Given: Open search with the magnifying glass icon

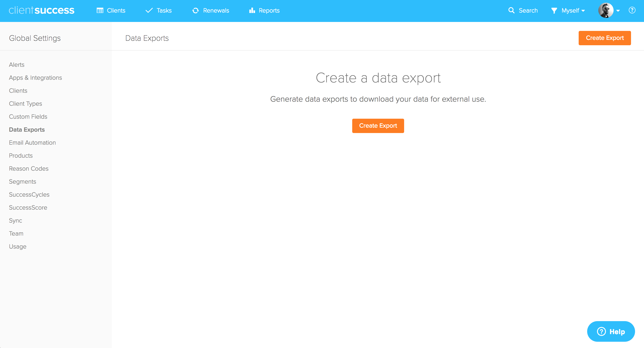Looking at the screenshot, I should 511,10.
